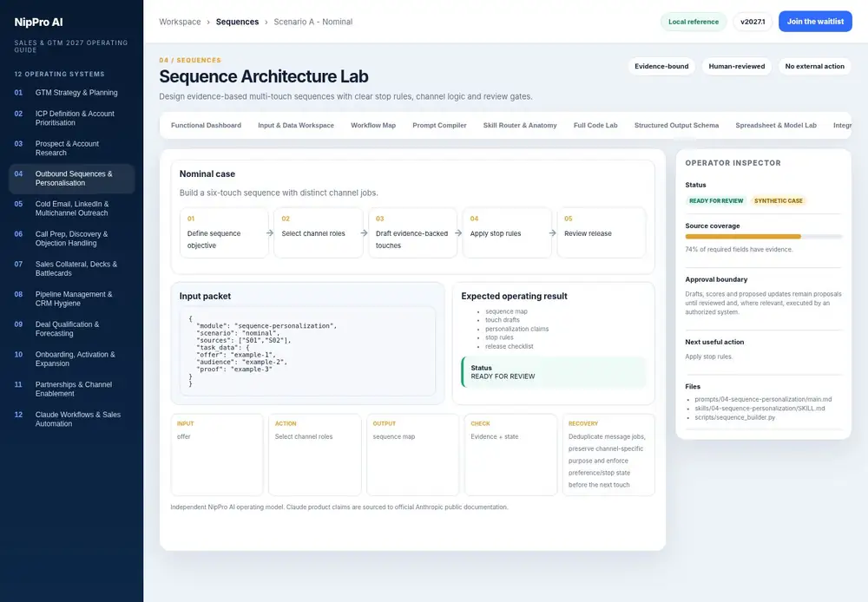Click the INPUT offer card
This screenshot has width=868, height=602.
[217, 455]
